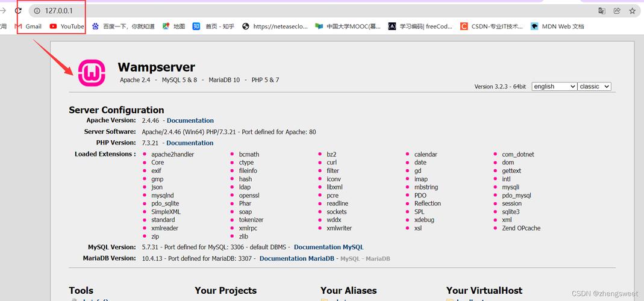Click the pdo_mysql extension entry

click(516, 196)
